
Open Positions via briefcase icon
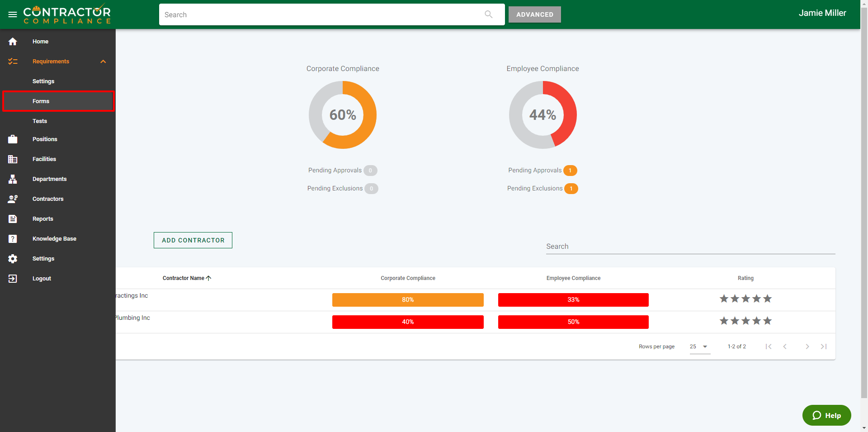coord(13,139)
